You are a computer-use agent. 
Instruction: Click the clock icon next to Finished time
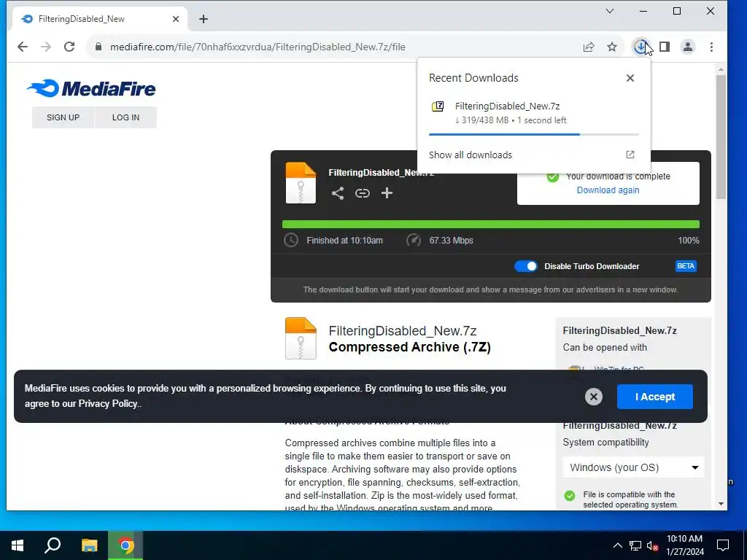[x=290, y=240]
